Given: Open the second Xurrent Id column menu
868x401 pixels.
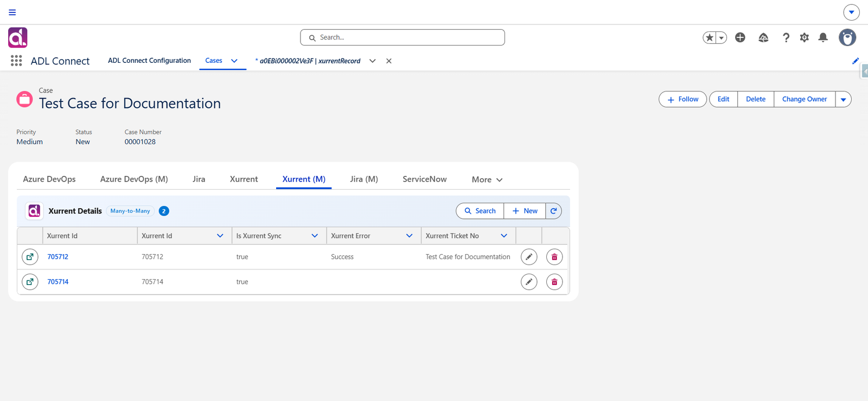Looking at the screenshot, I should point(220,236).
